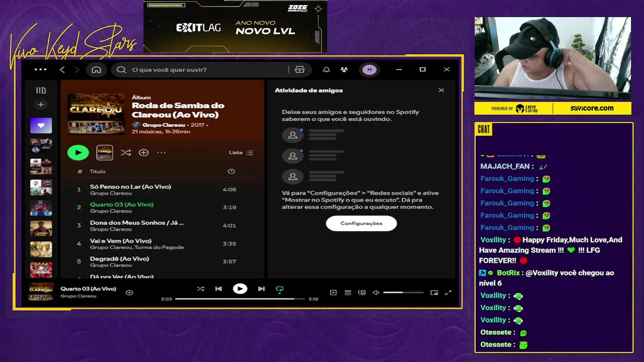Click the green album Play button
Screen dimensions: 644x362
pyautogui.click(x=78, y=152)
